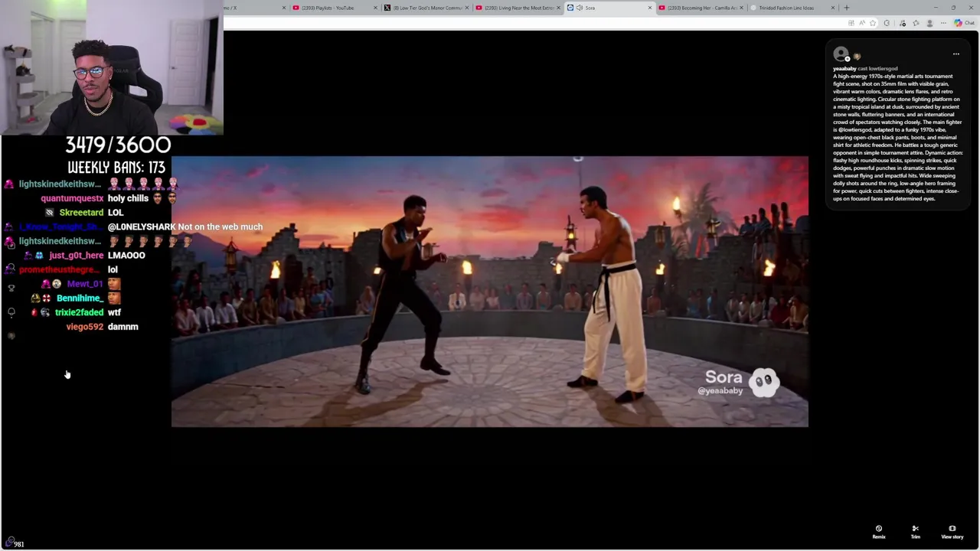Click just_g0t_here username in chat
Viewport: 980px width, 551px height.
76,256
